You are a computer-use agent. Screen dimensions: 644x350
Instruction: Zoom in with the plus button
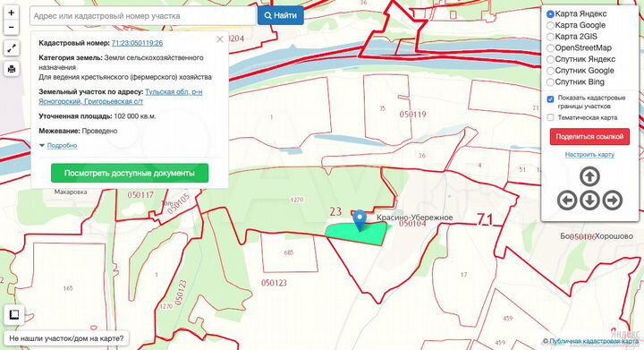(11, 13)
